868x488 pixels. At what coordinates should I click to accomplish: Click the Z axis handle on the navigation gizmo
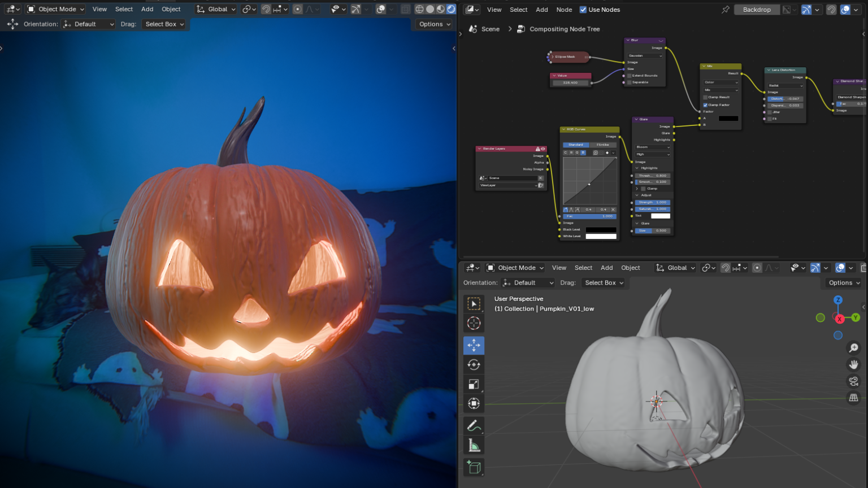click(838, 300)
